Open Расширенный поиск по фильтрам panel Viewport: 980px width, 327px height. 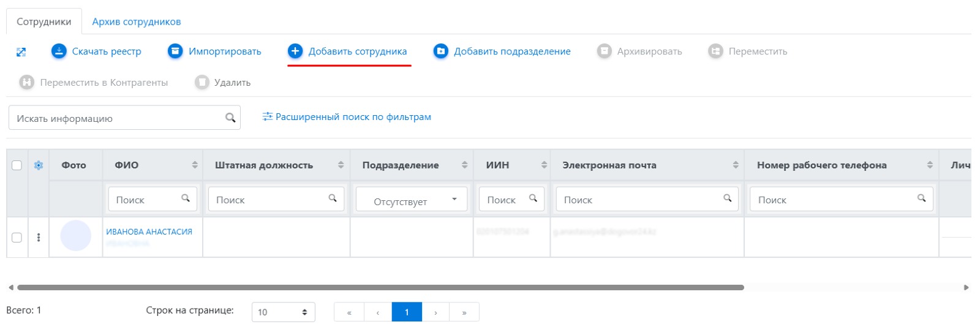coord(347,117)
